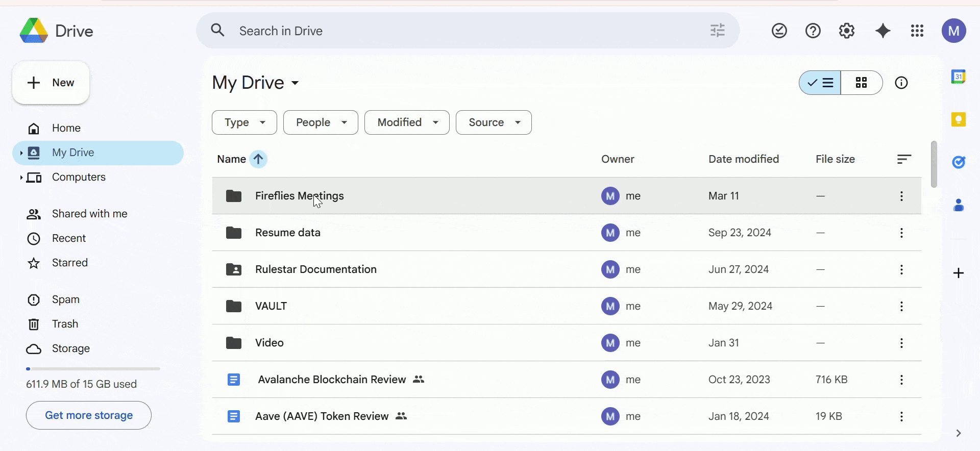980x451 pixels.
Task: Switch to grid layout view
Action: tap(862, 83)
